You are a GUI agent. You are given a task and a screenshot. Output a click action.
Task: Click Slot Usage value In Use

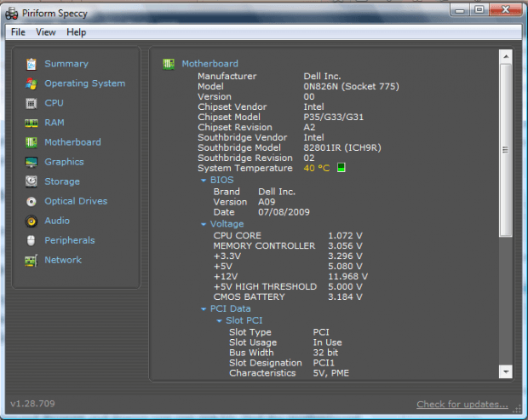tap(327, 342)
